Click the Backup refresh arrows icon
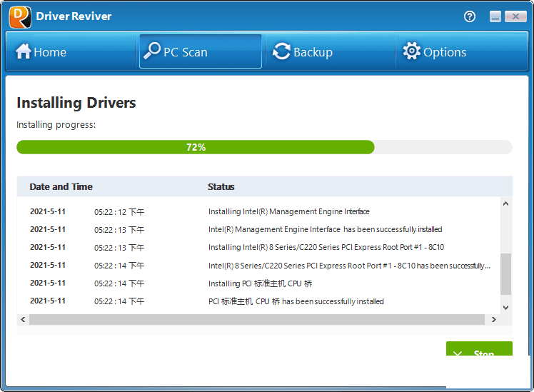The height and width of the screenshot is (392, 534). pyautogui.click(x=281, y=51)
